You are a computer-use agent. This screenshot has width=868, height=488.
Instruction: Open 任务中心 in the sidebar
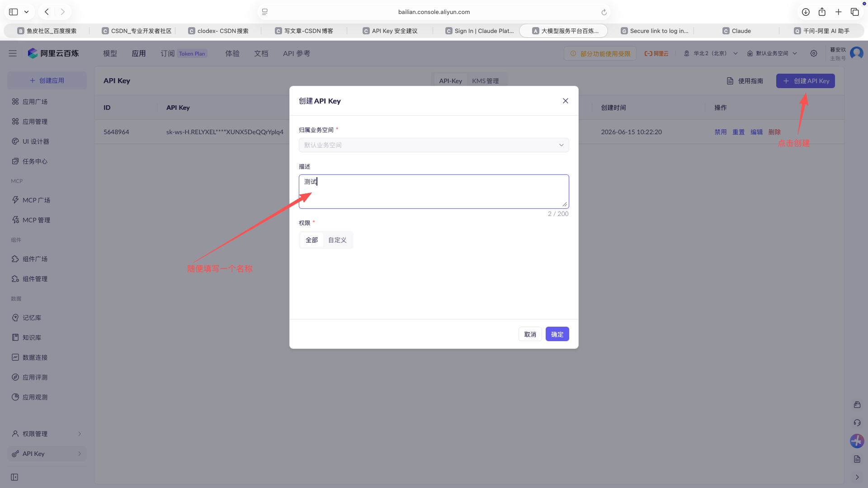point(47,161)
